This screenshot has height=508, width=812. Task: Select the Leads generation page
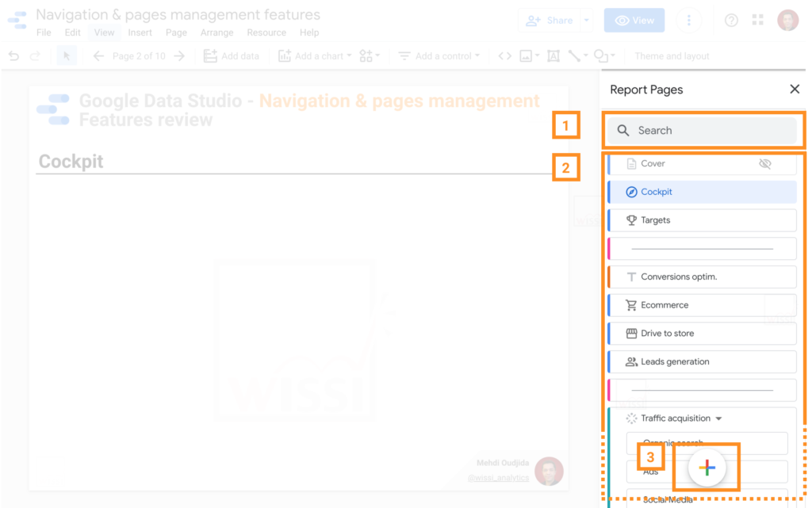pos(702,361)
